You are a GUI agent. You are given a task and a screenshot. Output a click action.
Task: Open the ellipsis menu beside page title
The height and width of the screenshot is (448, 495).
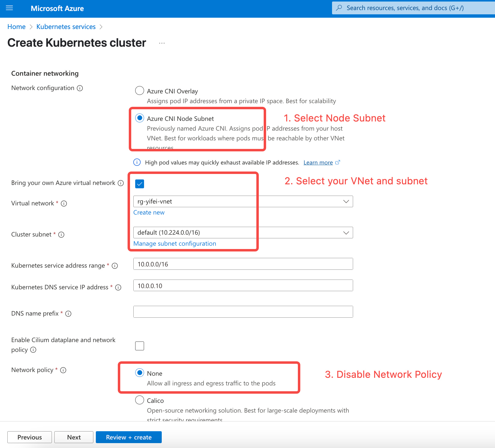(x=162, y=43)
